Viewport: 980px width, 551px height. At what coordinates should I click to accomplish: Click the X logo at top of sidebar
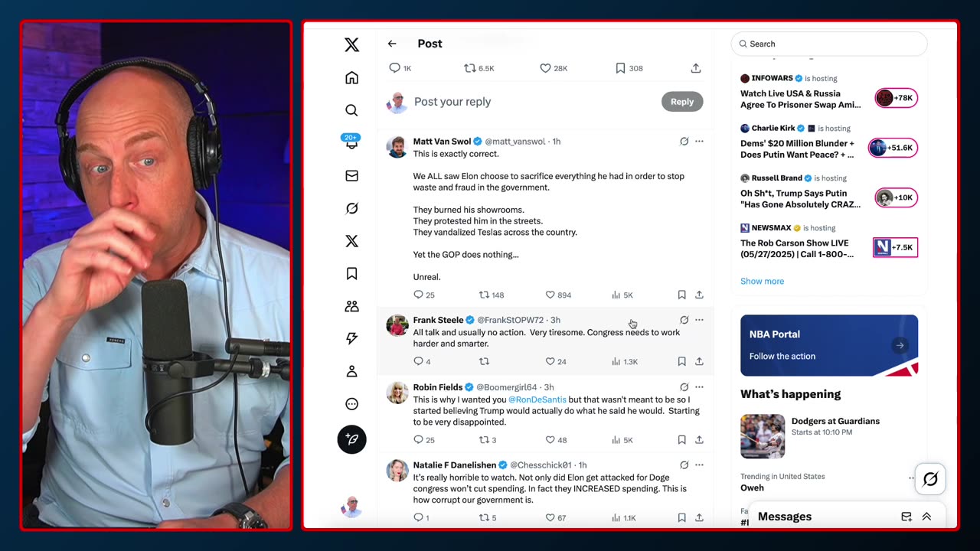tap(351, 44)
